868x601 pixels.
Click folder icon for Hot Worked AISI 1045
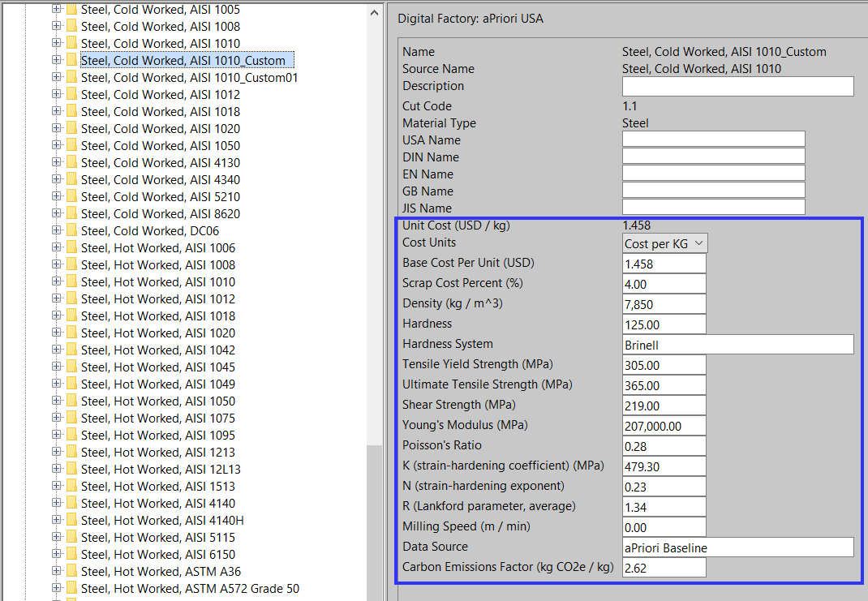click(x=71, y=367)
